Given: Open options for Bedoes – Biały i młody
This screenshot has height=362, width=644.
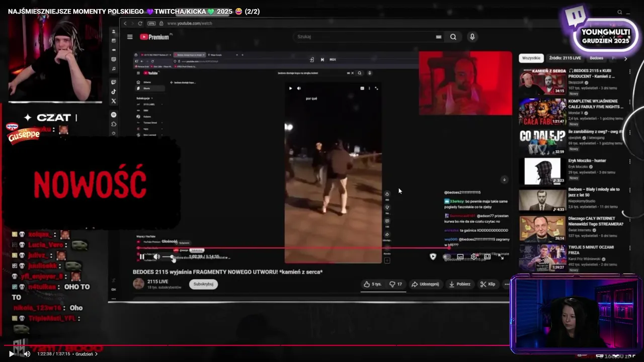Looking at the screenshot, I should [629, 191].
